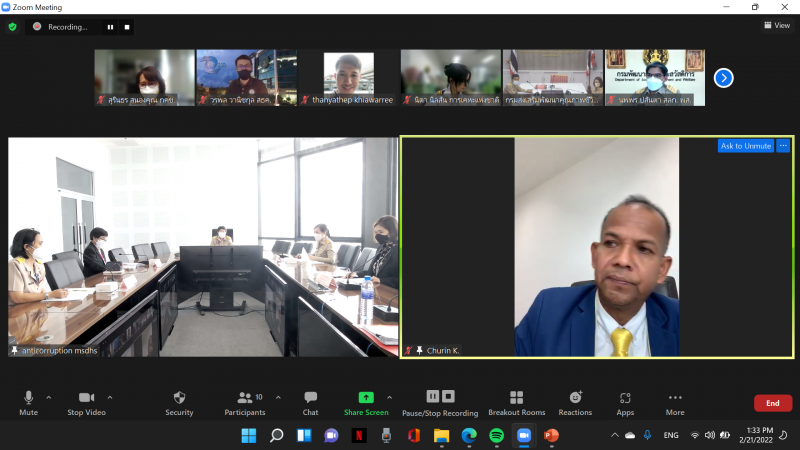Open Netflix from the taskbar
The image size is (800, 450).
pos(359,435)
